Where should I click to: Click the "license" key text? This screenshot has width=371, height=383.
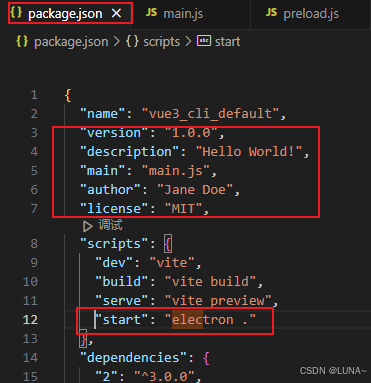tap(114, 209)
